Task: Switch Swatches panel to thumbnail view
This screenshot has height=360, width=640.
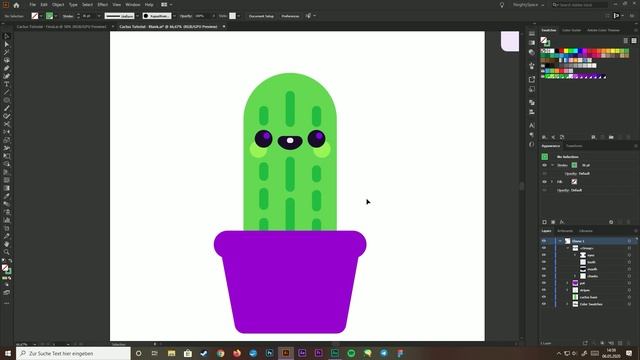Action: tap(634, 40)
